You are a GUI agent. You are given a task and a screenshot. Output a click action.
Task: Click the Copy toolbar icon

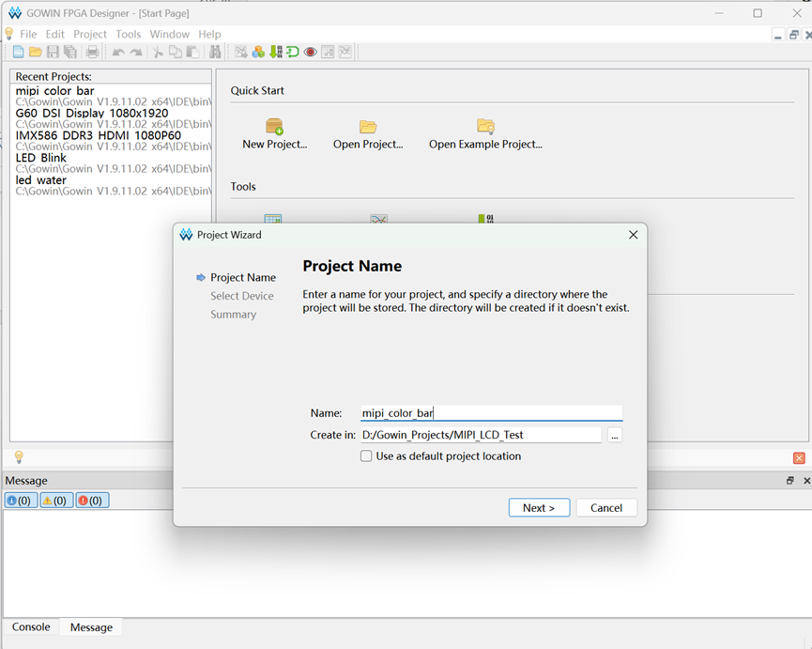tap(176, 52)
